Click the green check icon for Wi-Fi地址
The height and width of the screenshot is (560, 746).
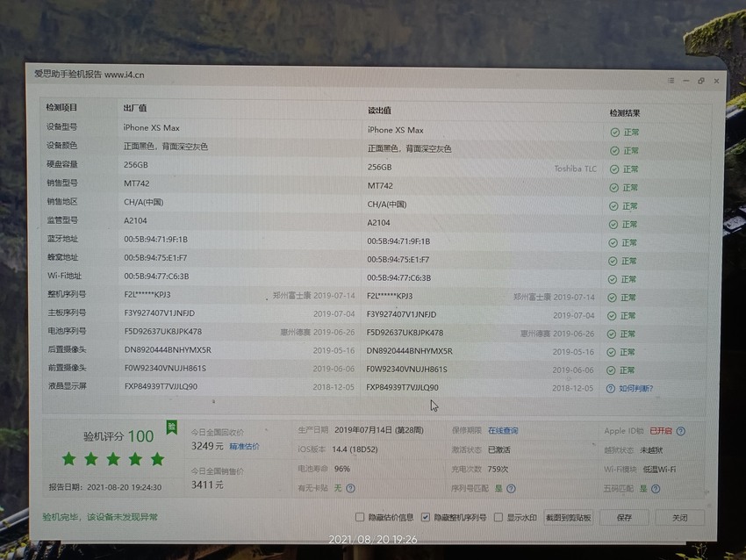pos(613,280)
